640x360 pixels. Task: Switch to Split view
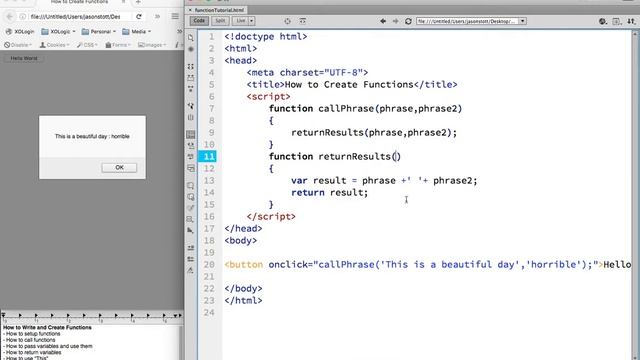coord(220,21)
